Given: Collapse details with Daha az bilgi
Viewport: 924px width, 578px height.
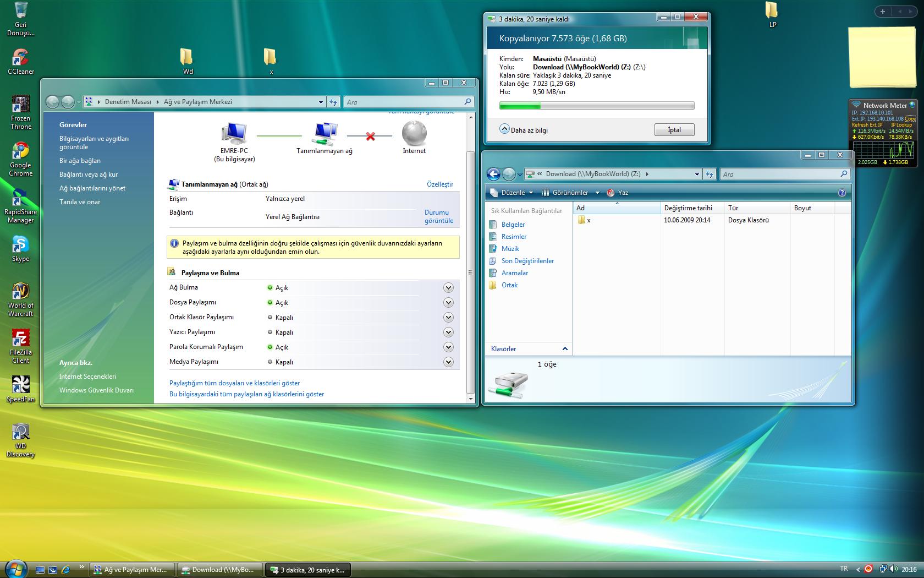Looking at the screenshot, I should [x=524, y=130].
